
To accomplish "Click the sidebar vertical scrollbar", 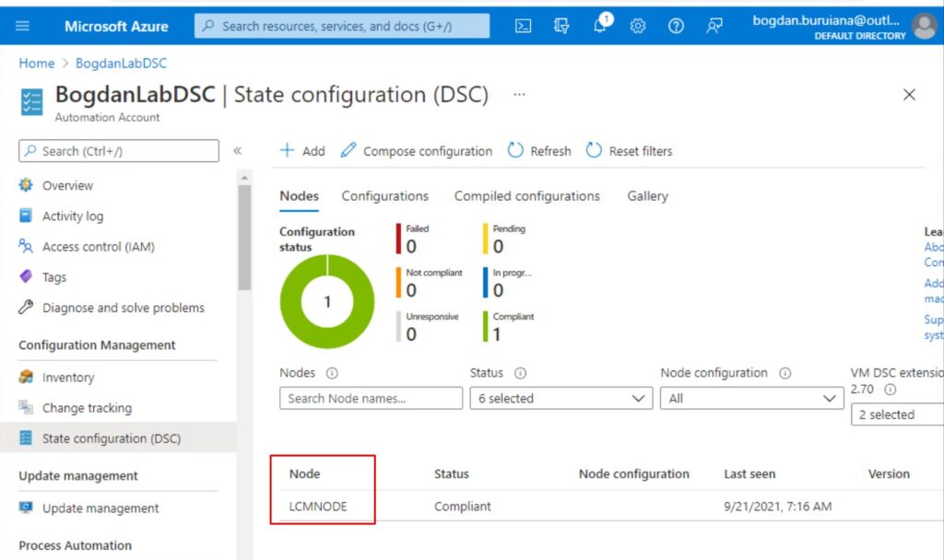I will (243, 238).
